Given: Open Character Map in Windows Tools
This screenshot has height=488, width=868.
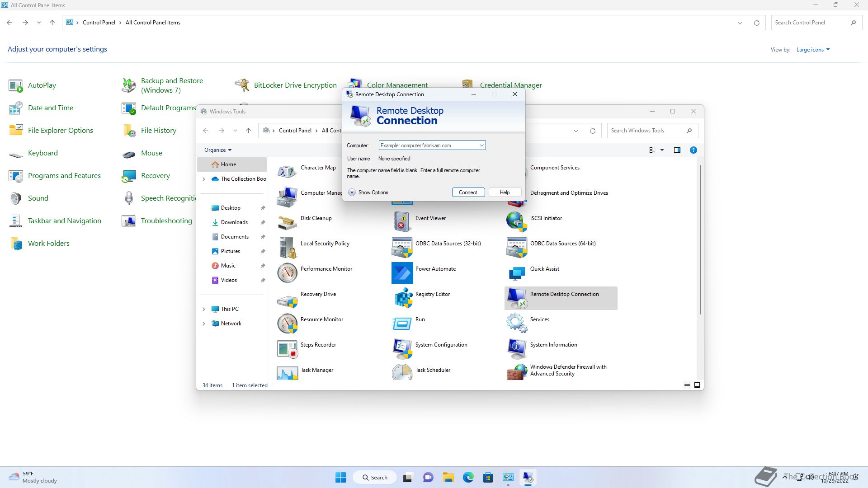Looking at the screenshot, I should [x=307, y=171].
